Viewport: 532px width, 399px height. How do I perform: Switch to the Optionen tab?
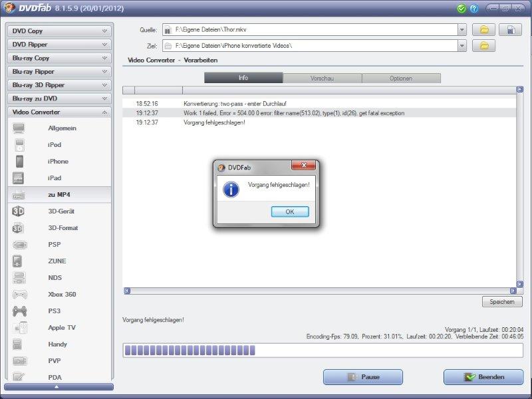point(401,78)
